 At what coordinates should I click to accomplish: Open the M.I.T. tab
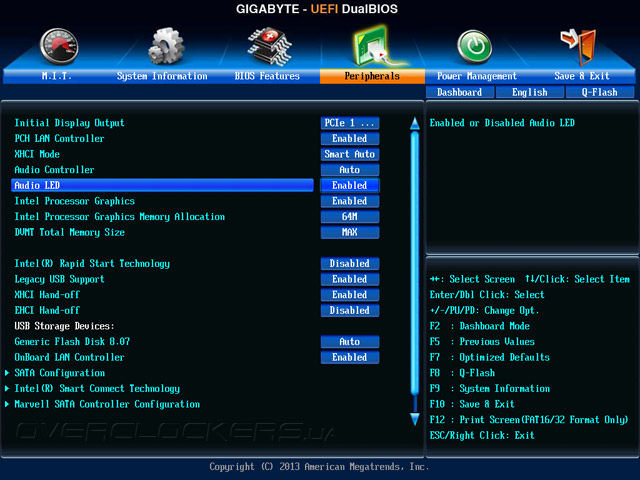coord(56,76)
